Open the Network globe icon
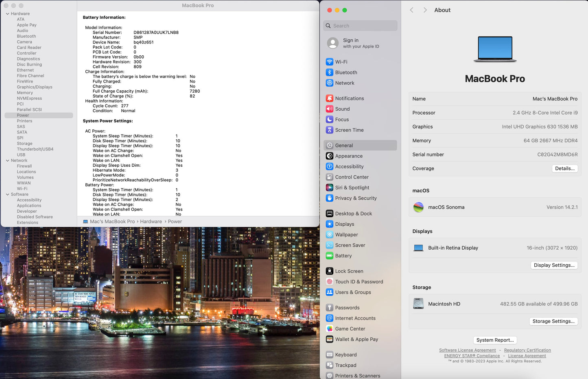Viewport: 588px width, 379px height. point(330,83)
